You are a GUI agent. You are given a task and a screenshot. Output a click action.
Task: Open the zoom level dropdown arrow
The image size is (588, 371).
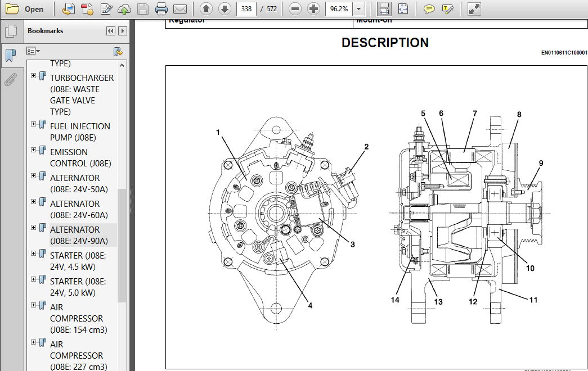coord(359,9)
